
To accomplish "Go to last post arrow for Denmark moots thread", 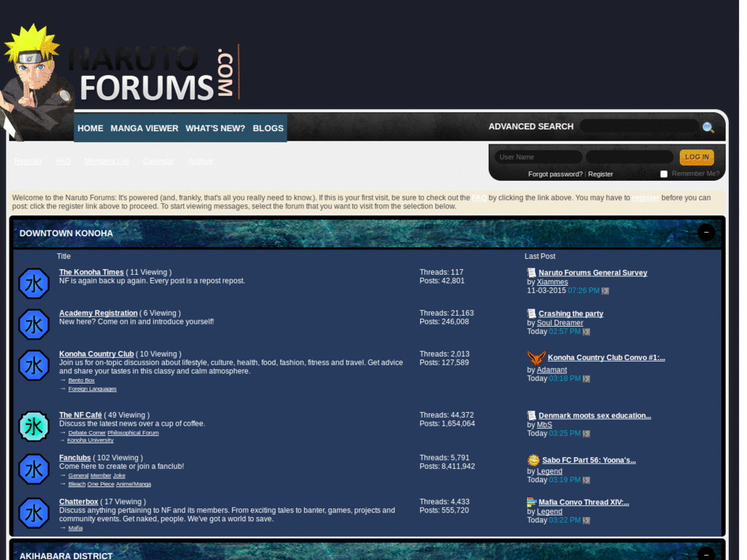I will coord(587,434).
